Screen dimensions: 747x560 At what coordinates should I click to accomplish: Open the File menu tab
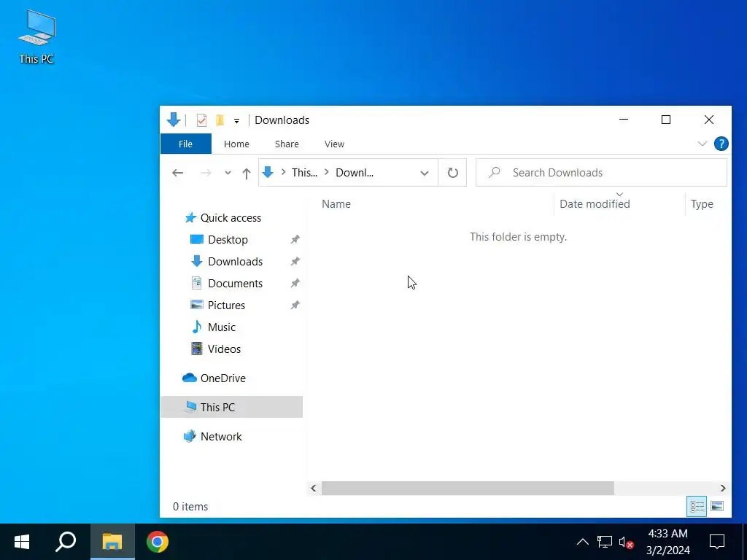186,144
